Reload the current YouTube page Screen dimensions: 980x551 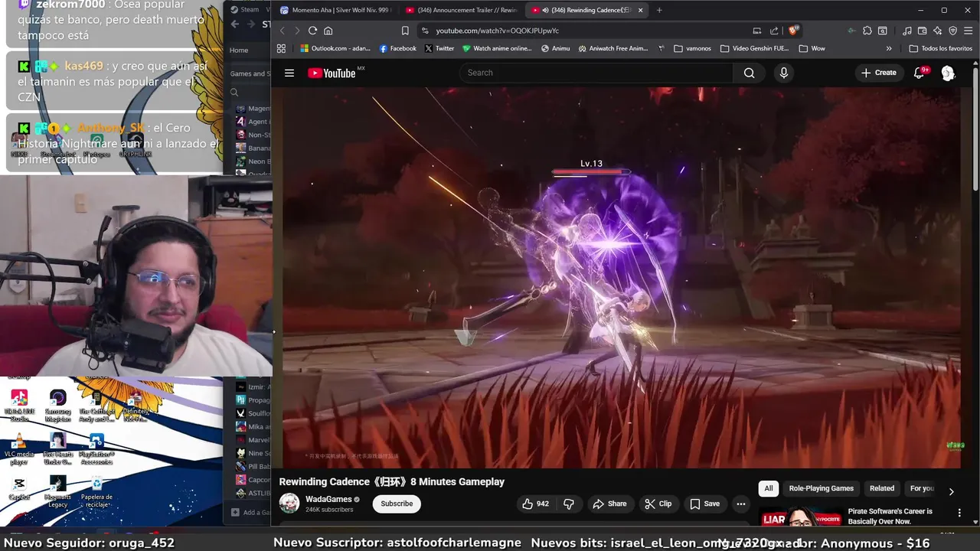point(312,31)
